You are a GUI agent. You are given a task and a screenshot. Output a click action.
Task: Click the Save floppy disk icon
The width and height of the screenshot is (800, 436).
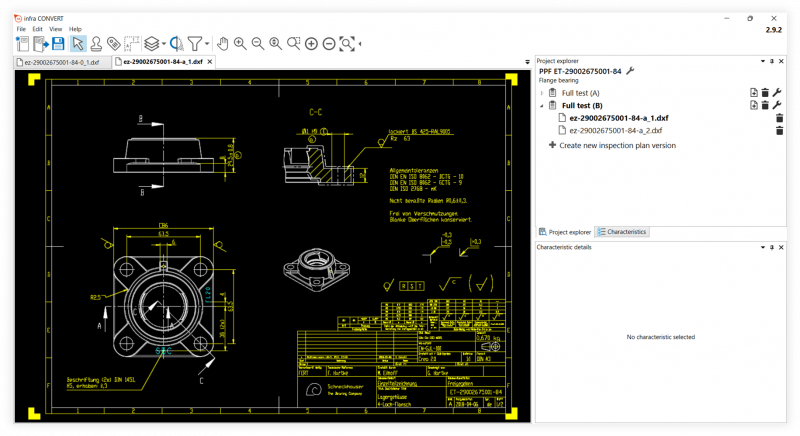58,44
